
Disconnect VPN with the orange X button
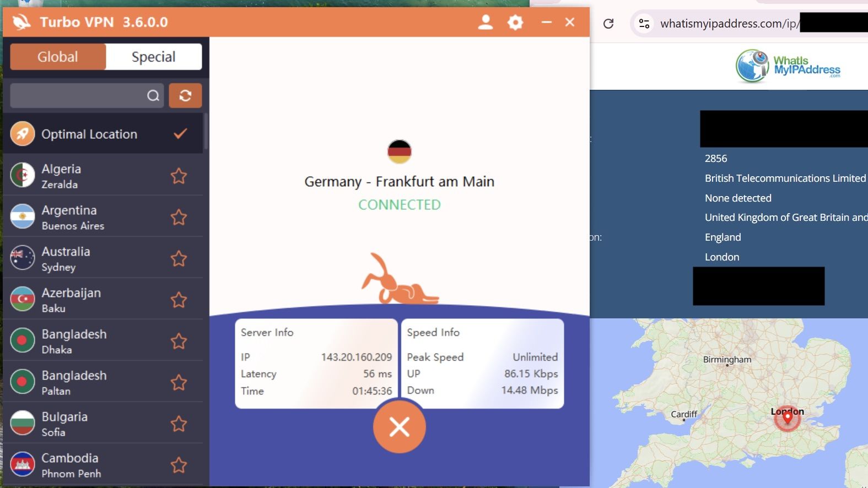[400, 427]
